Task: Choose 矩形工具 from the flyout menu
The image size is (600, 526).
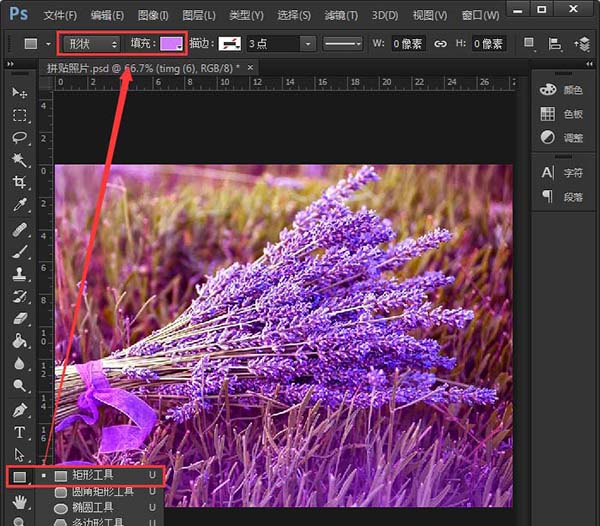Action: [94, 475]
